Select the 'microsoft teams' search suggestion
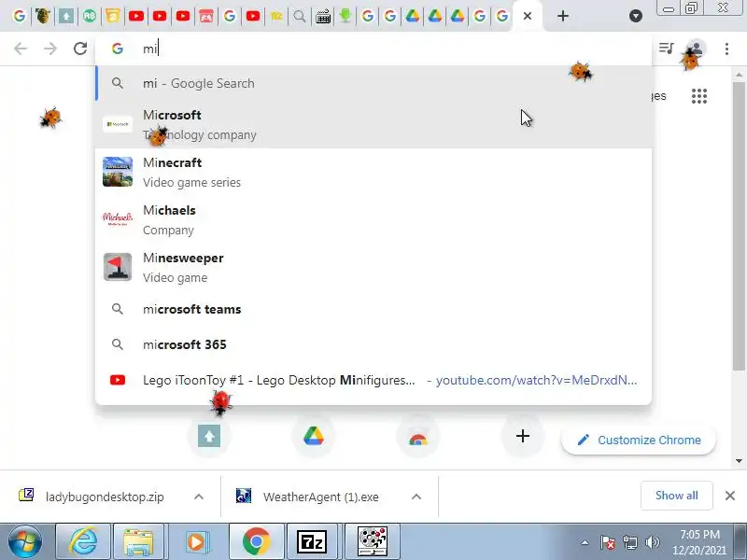This screenshot has height=560, width=747. [373, 309]
